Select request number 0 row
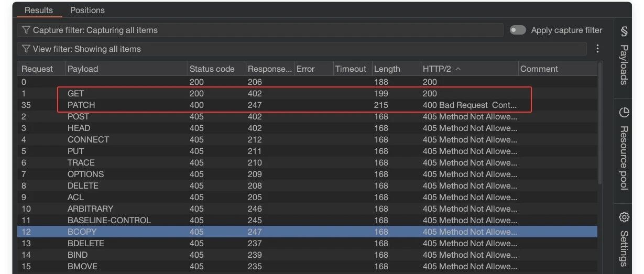Viewport: 644px width, 274px height. 307,82
